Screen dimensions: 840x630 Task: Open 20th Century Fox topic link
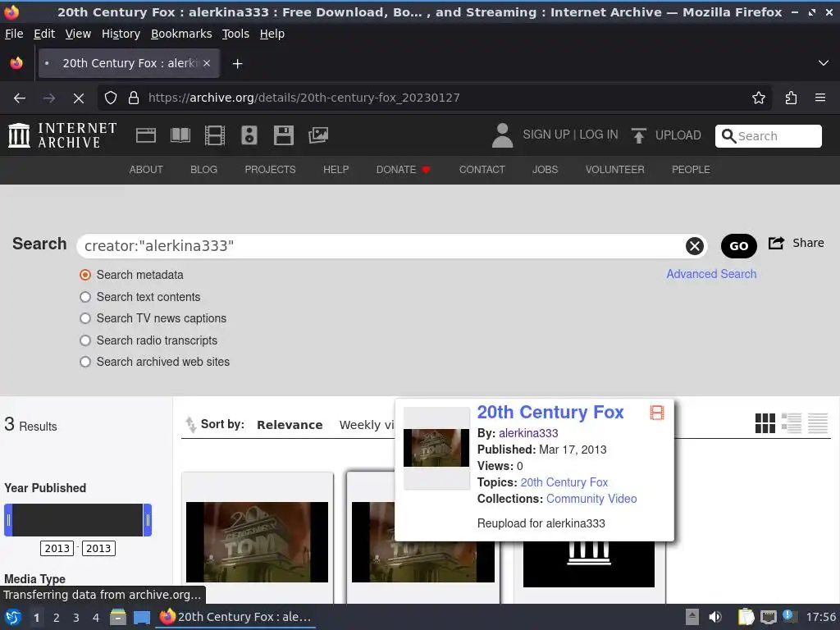[x=564, y=482]
